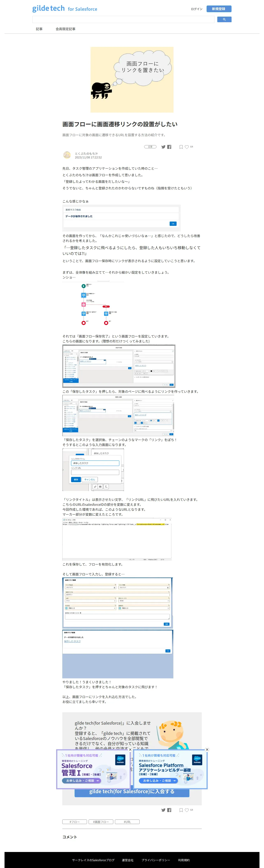Viewport: 264px width, 868px height.
Task: Select the #URL tag
Action: [x=127, y=822]
